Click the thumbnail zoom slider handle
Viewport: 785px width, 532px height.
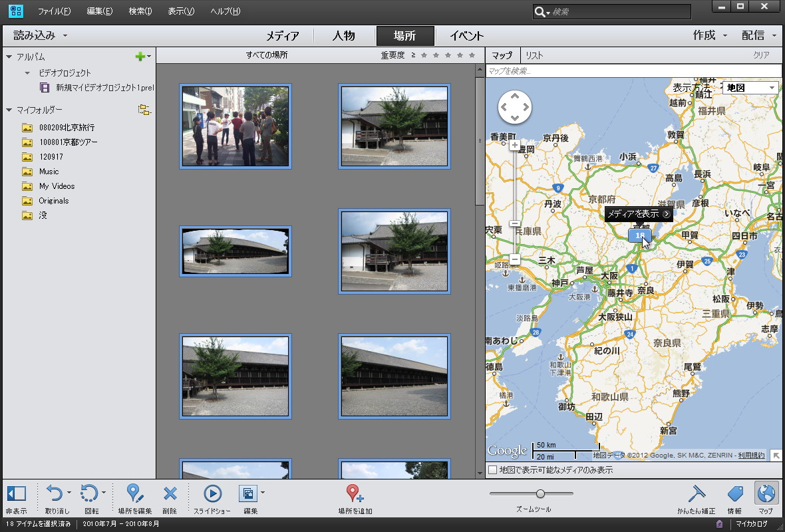(x=540, y=493)
